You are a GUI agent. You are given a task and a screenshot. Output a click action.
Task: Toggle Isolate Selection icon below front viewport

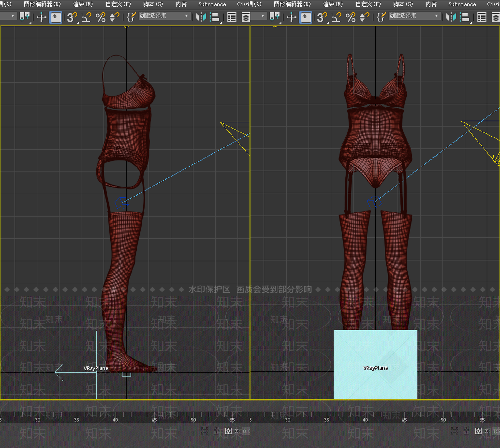click(454, 431)
